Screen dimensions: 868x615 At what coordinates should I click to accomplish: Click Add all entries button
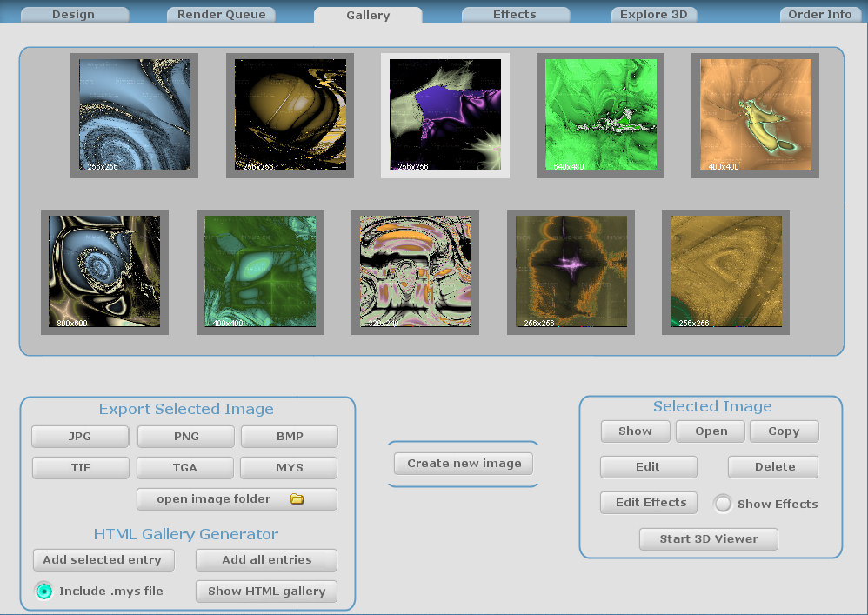click(x=266, y=559)
